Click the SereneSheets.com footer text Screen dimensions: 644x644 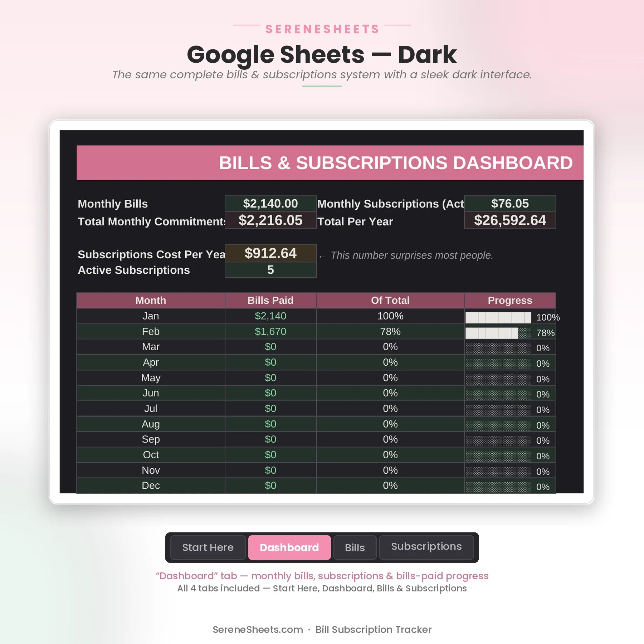pos(258,629)
